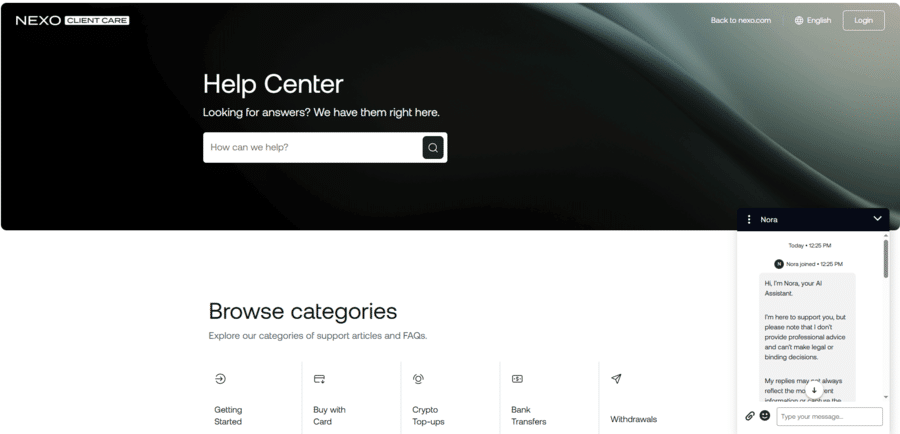This screenshot has width=900, height=434.
Task: Open the English language selector
Action: [x=812, y=20]
